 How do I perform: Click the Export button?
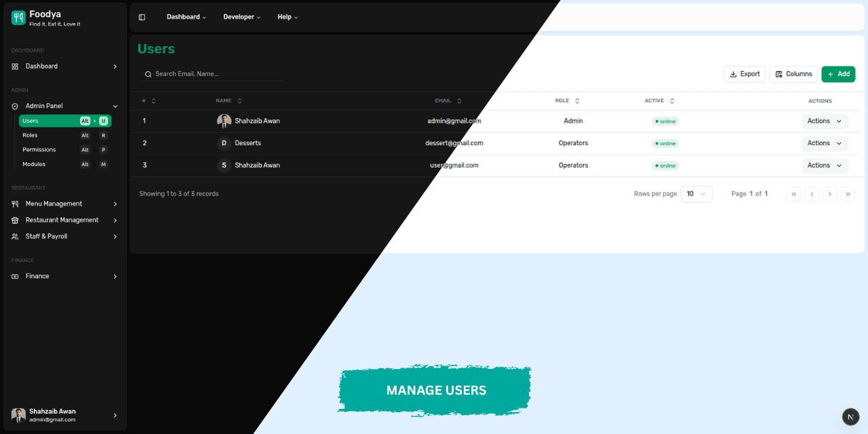(x=744, y=74)
